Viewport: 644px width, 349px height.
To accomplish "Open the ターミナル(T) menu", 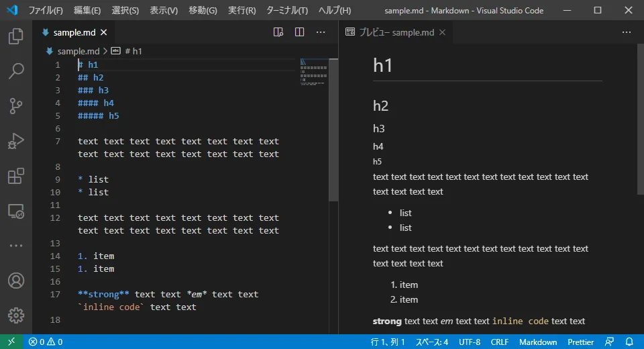I will click(x=287, y=11).
